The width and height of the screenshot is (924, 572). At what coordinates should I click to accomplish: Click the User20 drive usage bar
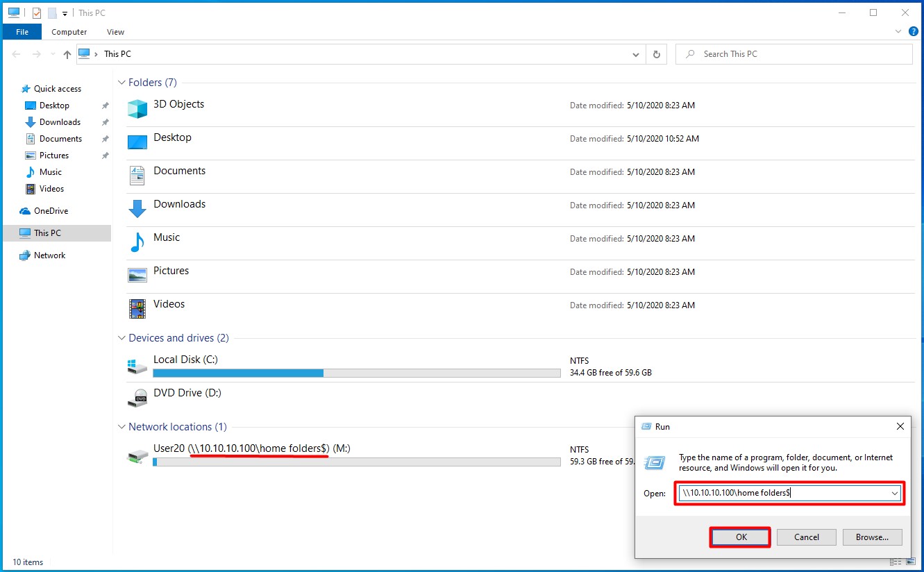click(x=357, y=462)
